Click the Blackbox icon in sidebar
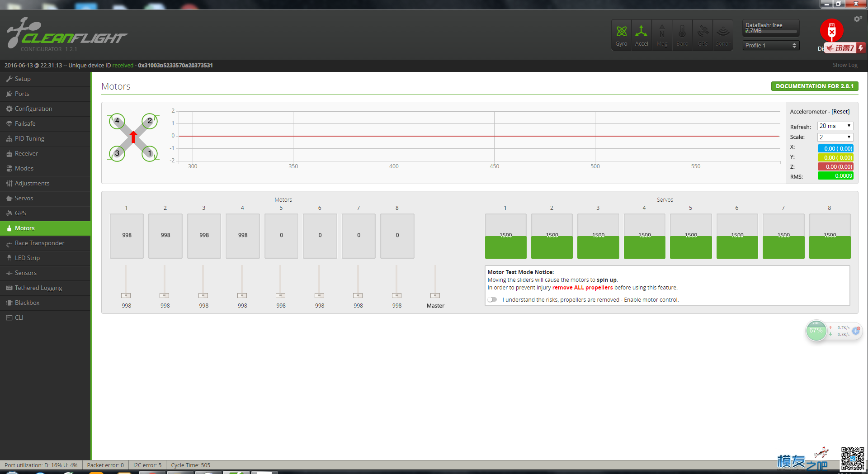Image resolution: width=868 pixels, height=474 pixels. pyautogui.click(x=9, y=303)
